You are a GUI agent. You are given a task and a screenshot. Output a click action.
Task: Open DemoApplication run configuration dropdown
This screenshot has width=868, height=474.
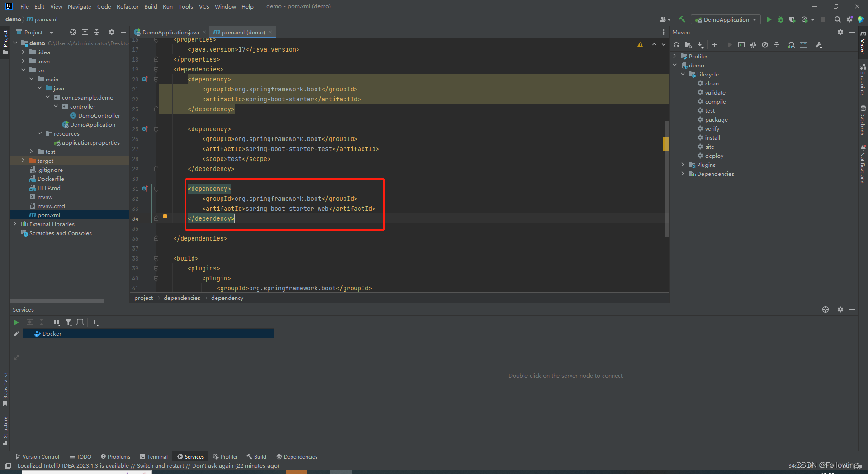tap(726, 19)
